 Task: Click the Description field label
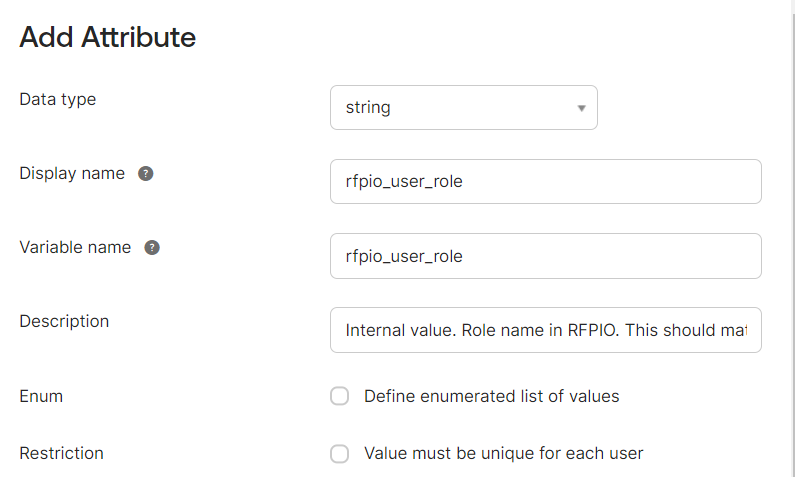64,321
